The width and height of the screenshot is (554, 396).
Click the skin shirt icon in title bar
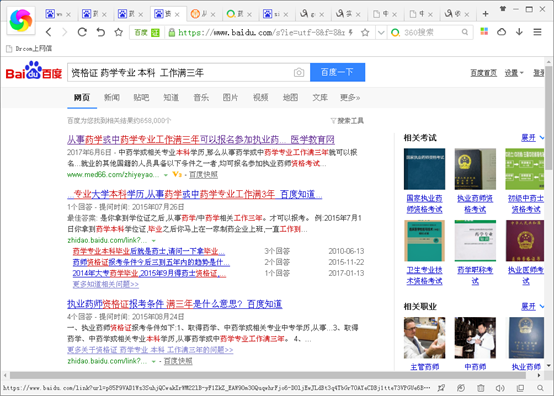503,9
